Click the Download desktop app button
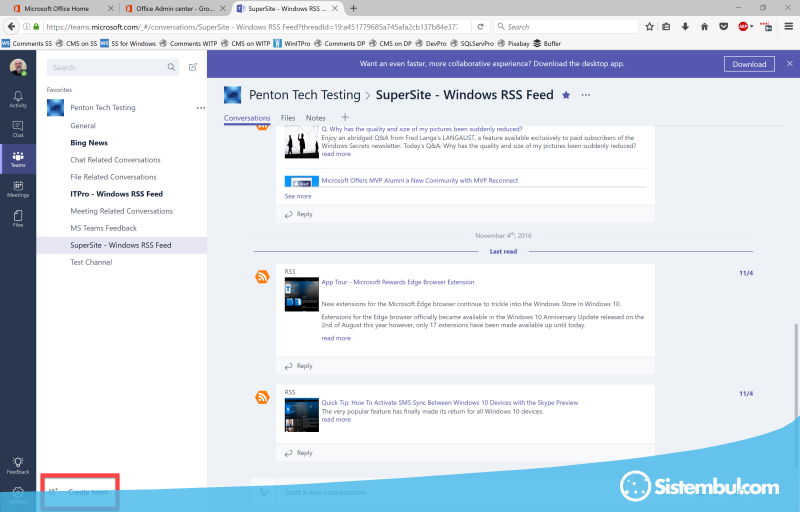This screenshot has height=512, width=800. [x=749, y=64]
